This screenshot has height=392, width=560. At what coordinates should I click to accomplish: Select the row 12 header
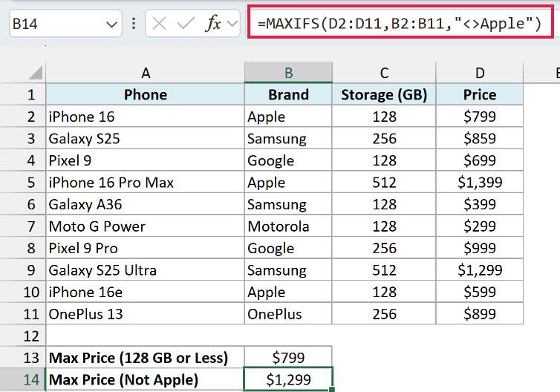point(23,336)
